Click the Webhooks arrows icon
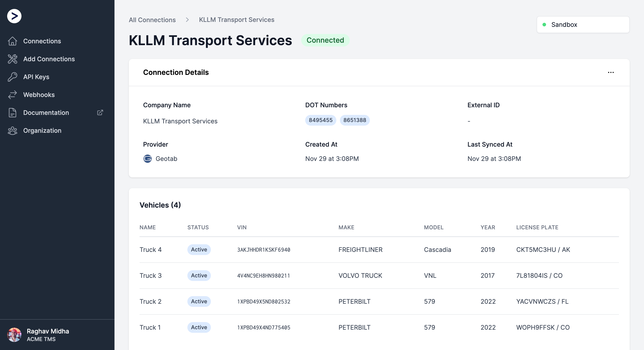 tap(12, 95)
